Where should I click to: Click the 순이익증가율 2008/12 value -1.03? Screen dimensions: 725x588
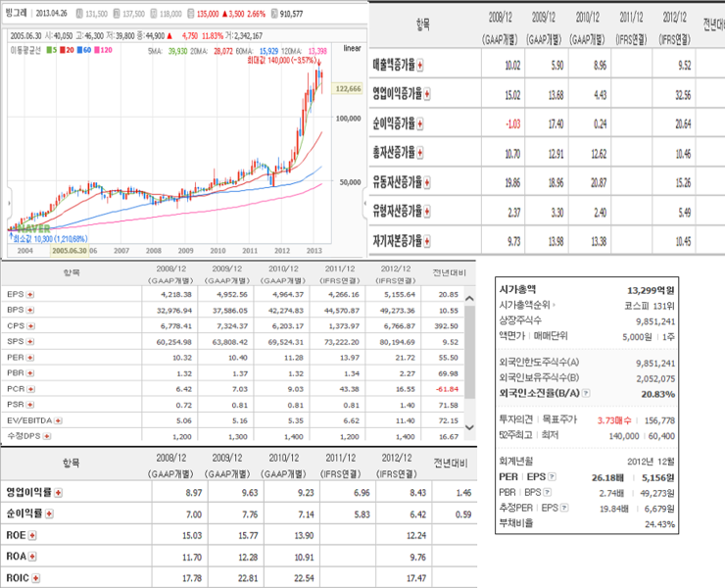point(512,124)
